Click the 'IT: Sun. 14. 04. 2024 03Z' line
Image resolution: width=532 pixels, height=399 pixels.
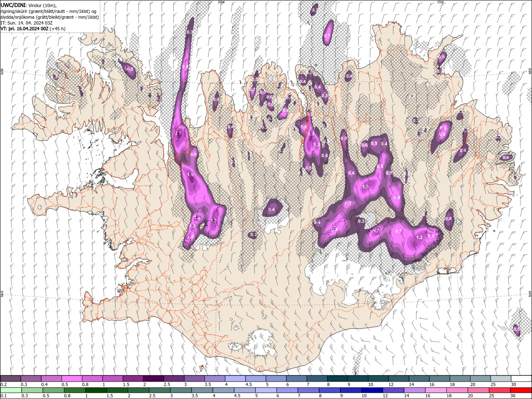[x=27, y=23]
